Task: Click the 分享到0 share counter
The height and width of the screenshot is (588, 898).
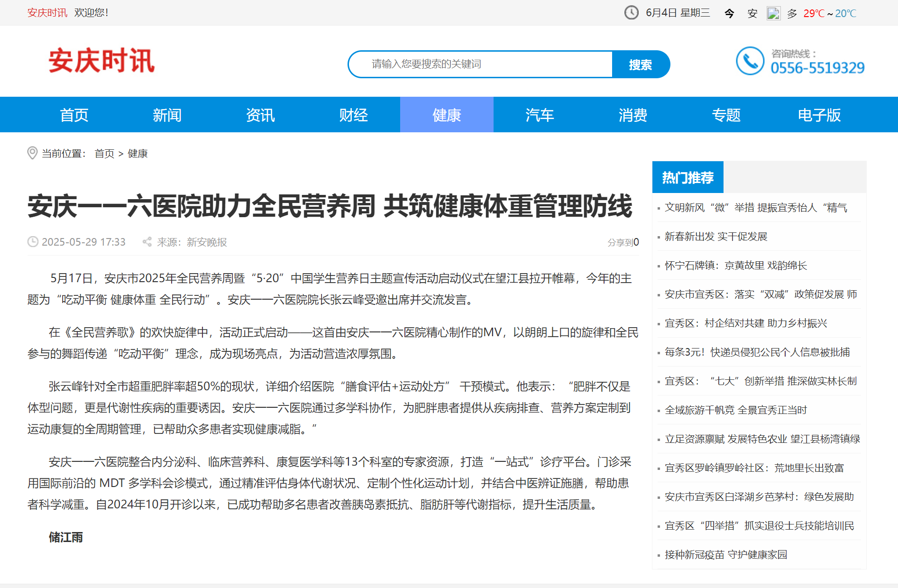Action: pyautogui.click(x=623, y=242)
